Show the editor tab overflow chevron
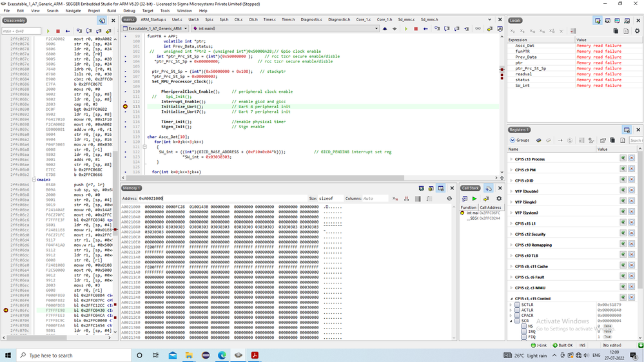This screenshot has height=362, width=644. point(489,19)
